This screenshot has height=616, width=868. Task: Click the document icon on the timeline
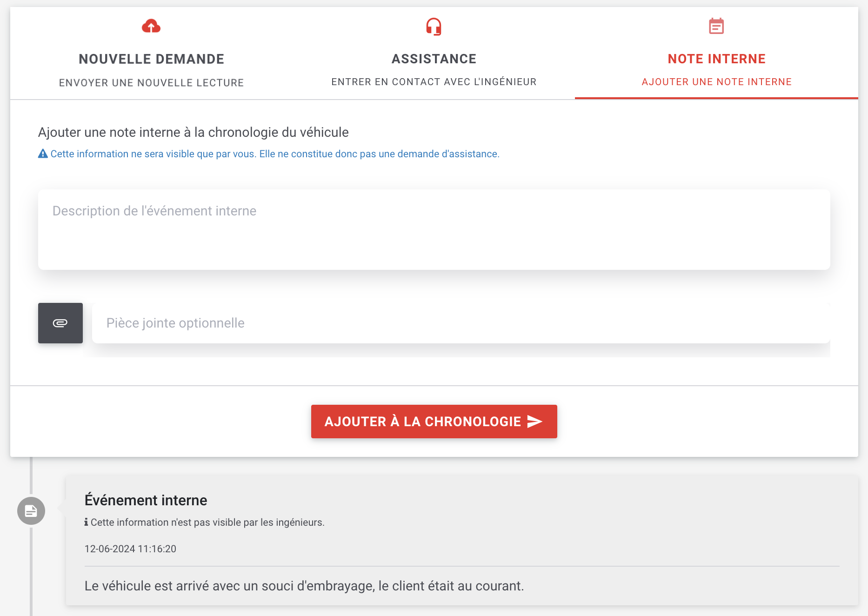(31, 511)
